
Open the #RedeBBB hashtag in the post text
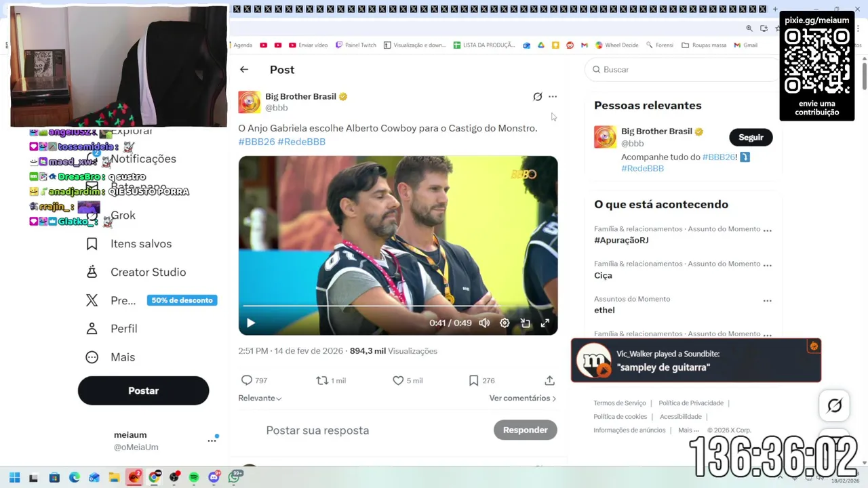pos(302,142)
